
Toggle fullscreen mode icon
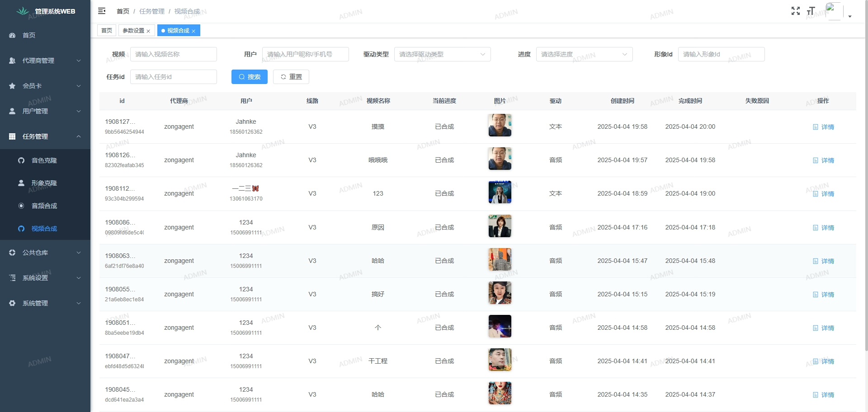(796, 11)
